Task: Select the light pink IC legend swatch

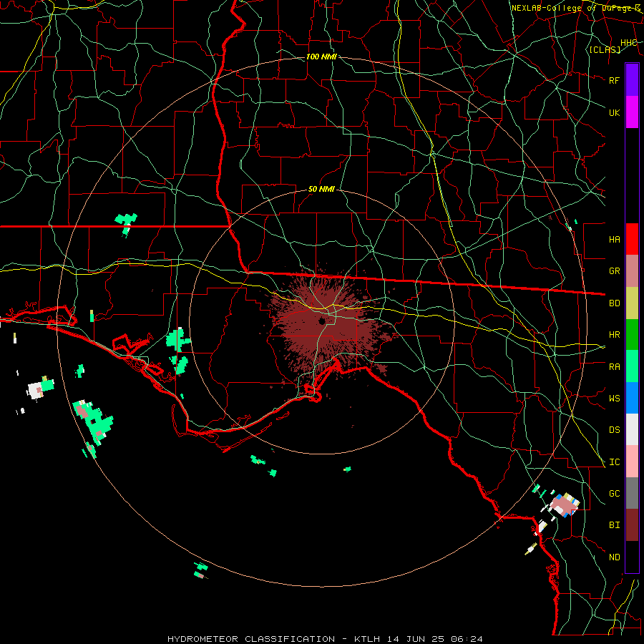Action: 632,462
